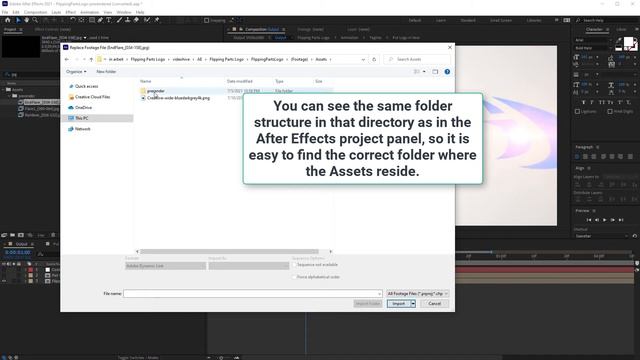This screenshot has width=640, height=360.
Task: Refresh the Assets folder listing
Action: coord(374,60)
